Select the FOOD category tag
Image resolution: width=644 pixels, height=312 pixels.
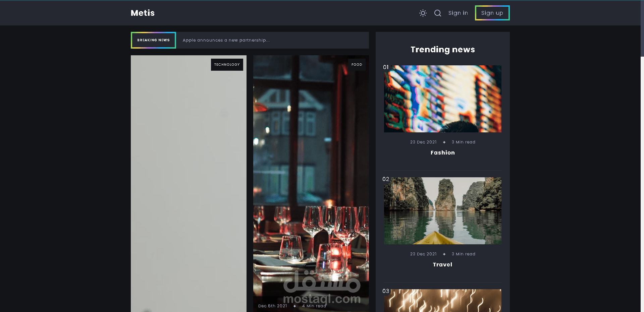(x=357, y=65)
